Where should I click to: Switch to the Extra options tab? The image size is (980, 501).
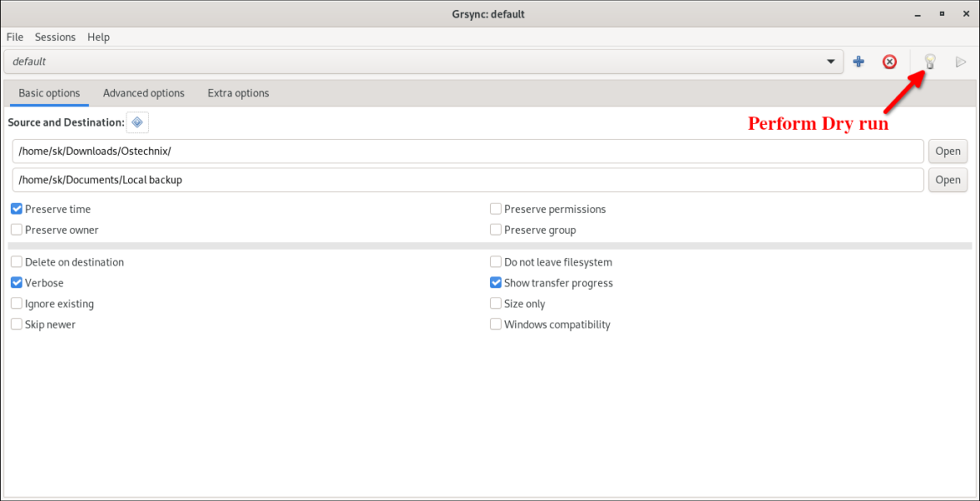click(238, 93)
